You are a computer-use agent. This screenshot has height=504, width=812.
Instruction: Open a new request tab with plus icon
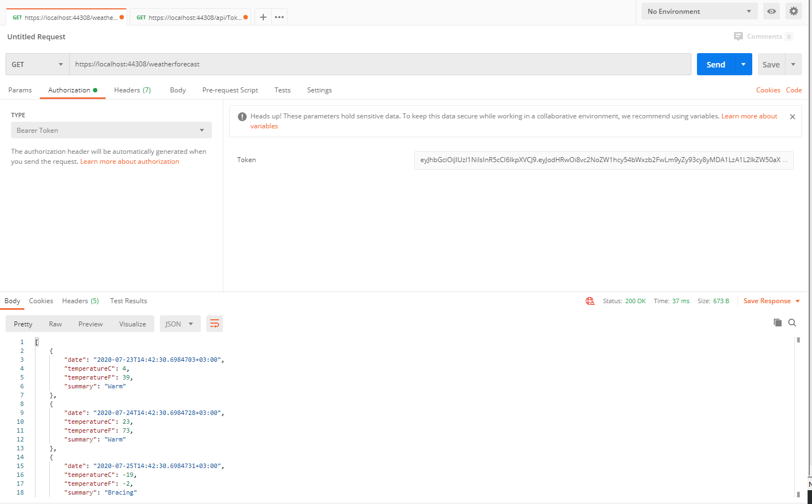[263, 17]
